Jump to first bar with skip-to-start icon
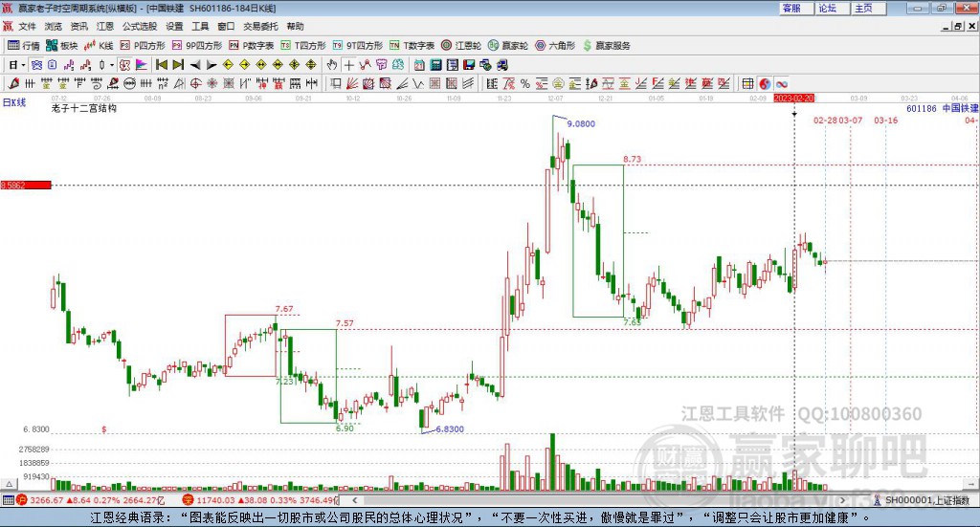Image resolution: width=980 pixels, height=527 pixels. (x=161, y=65)
